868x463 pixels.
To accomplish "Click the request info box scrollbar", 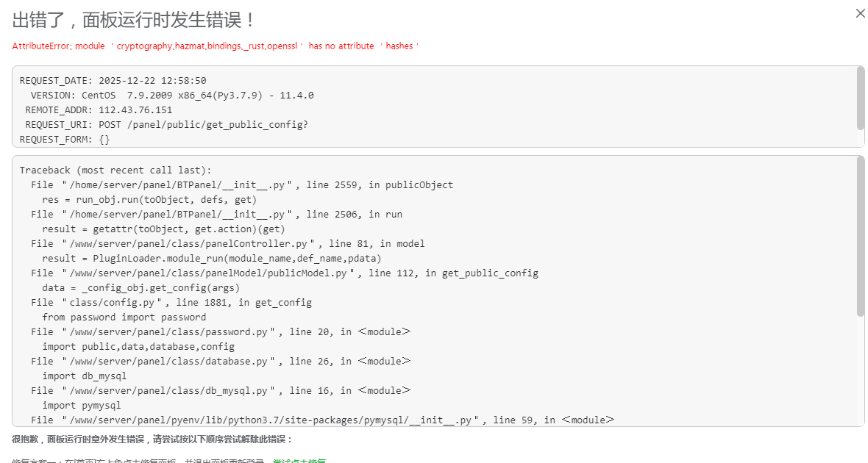I will tap(861, 98).
